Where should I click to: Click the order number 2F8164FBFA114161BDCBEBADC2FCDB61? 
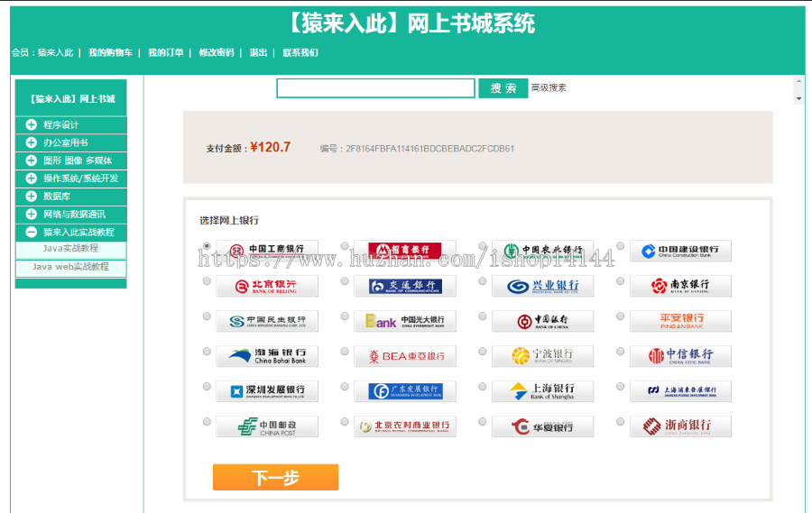point(429,149)
